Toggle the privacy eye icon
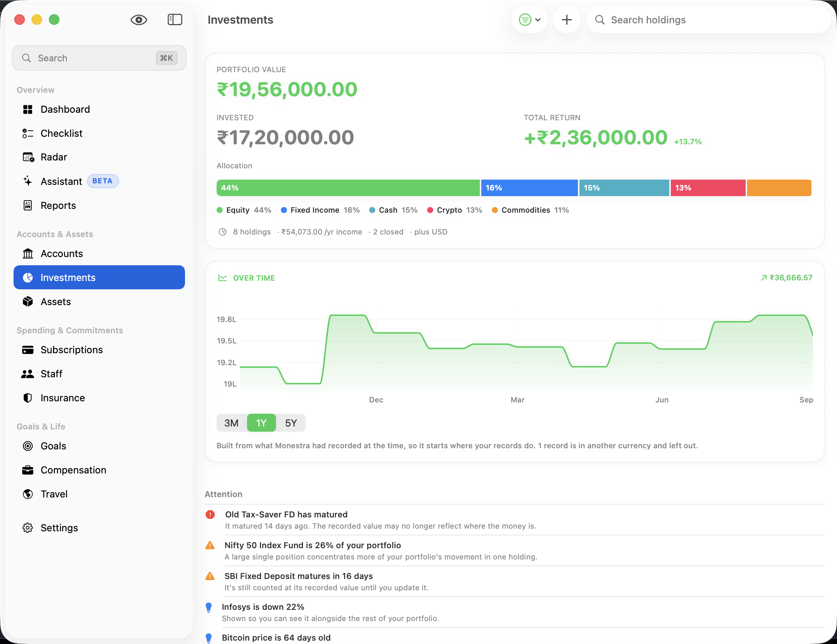The height and width of the screenshot is (644, 837). [139, 20]
